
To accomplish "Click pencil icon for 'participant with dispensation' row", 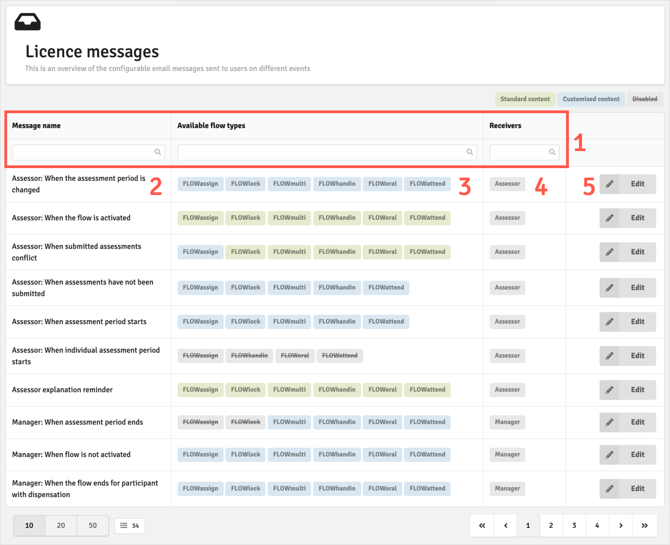I will point(609,489).
